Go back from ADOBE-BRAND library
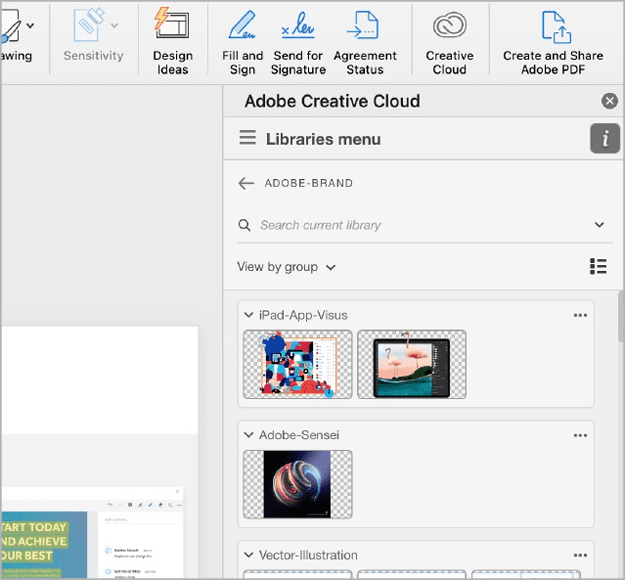 pos(246,183)
